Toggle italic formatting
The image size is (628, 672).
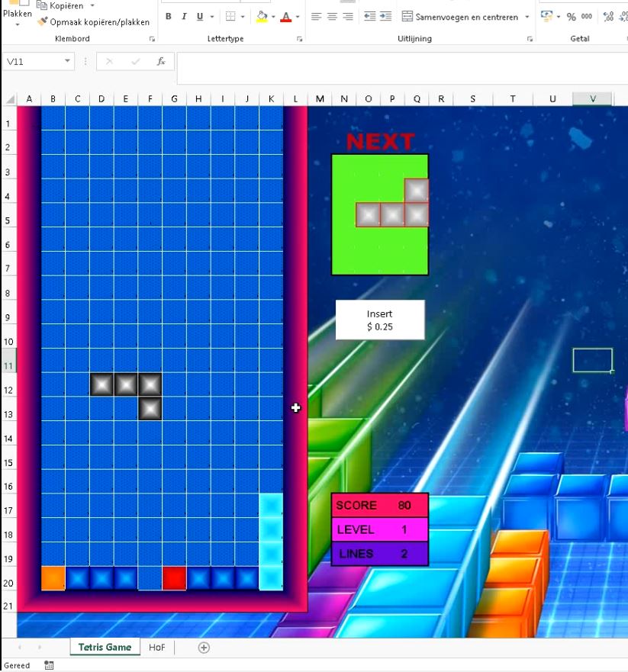pos(184,17)
